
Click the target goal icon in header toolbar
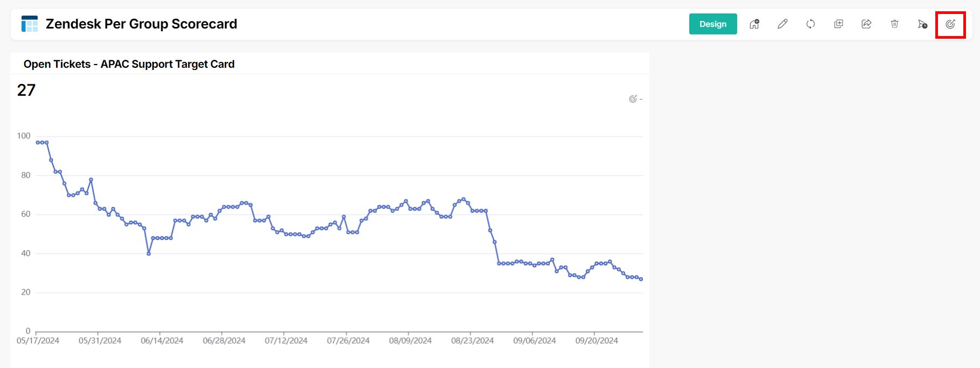click(x=950, y=24)
